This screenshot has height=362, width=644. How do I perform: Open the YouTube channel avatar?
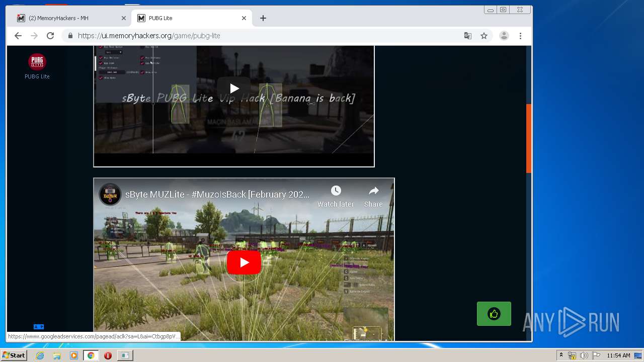[110, 195]
